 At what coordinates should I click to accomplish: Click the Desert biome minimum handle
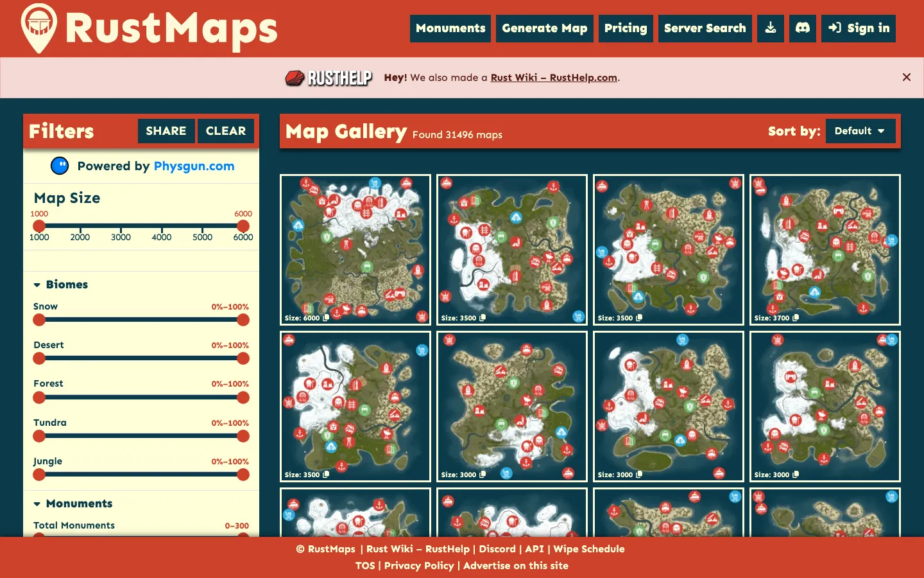[x=39, y=358]
